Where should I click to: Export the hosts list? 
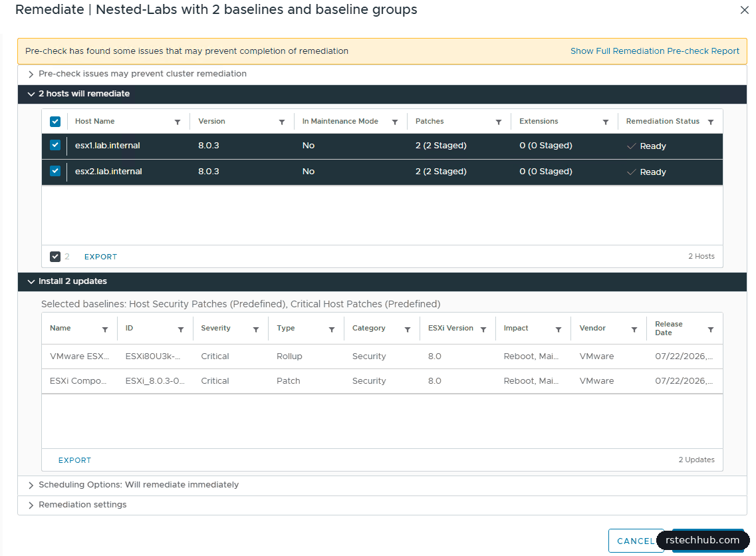(100, 257)
